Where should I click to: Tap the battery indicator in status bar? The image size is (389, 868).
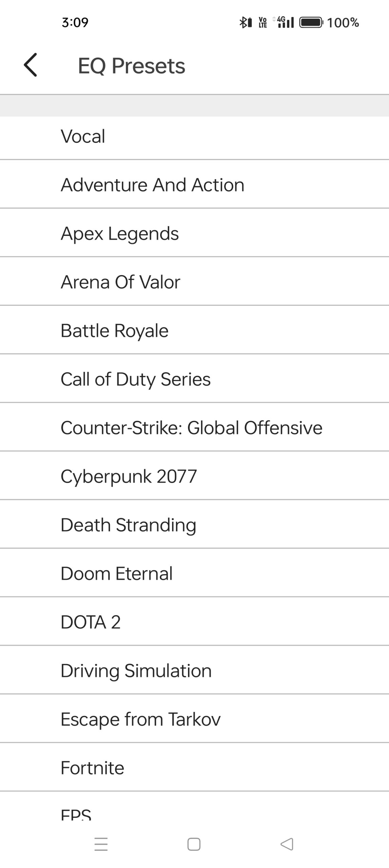[311, 23]
